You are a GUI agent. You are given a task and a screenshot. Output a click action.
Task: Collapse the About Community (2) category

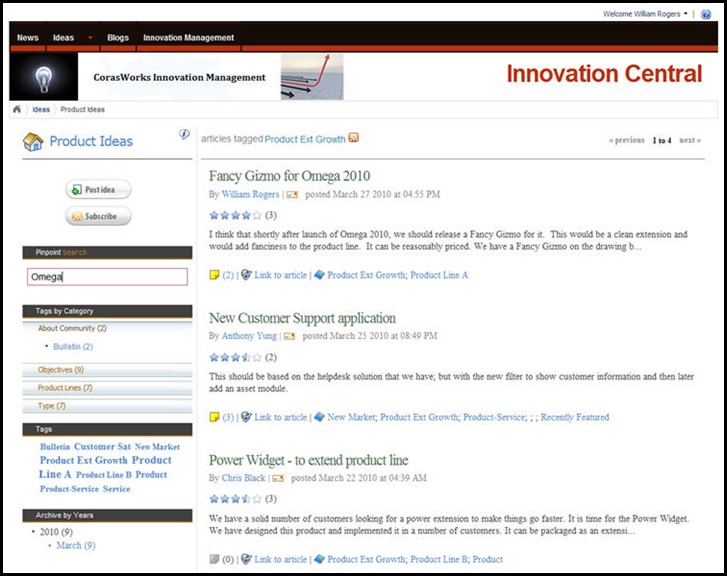pyautogui.click(x=72, y=328)
